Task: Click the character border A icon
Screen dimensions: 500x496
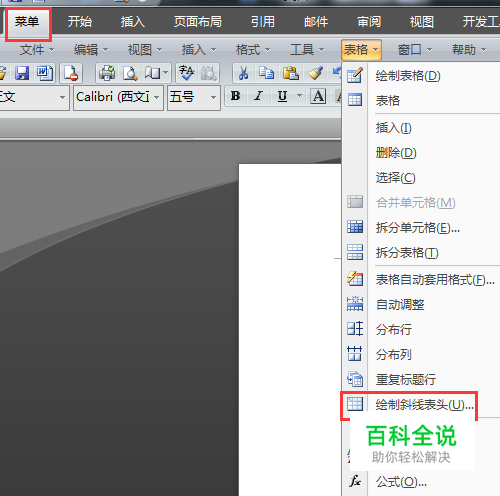Action: tap(318, 97)
